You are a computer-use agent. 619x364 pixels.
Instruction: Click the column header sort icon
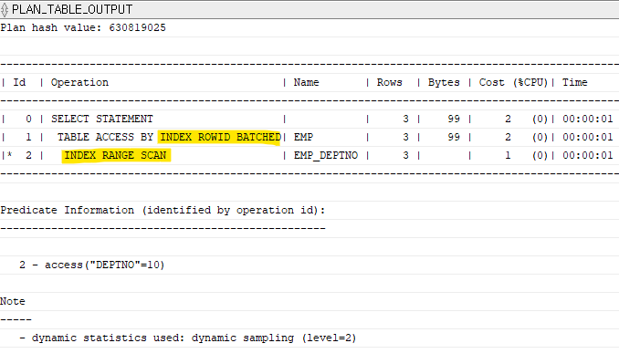pyautogui.click(x=5, y=9)
